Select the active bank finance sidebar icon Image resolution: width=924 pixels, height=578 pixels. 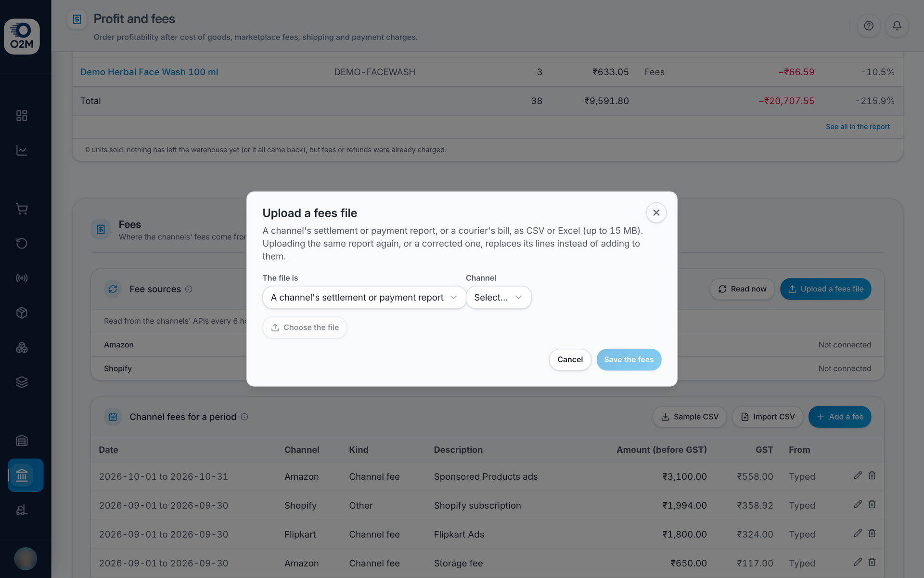coord(26,475)
